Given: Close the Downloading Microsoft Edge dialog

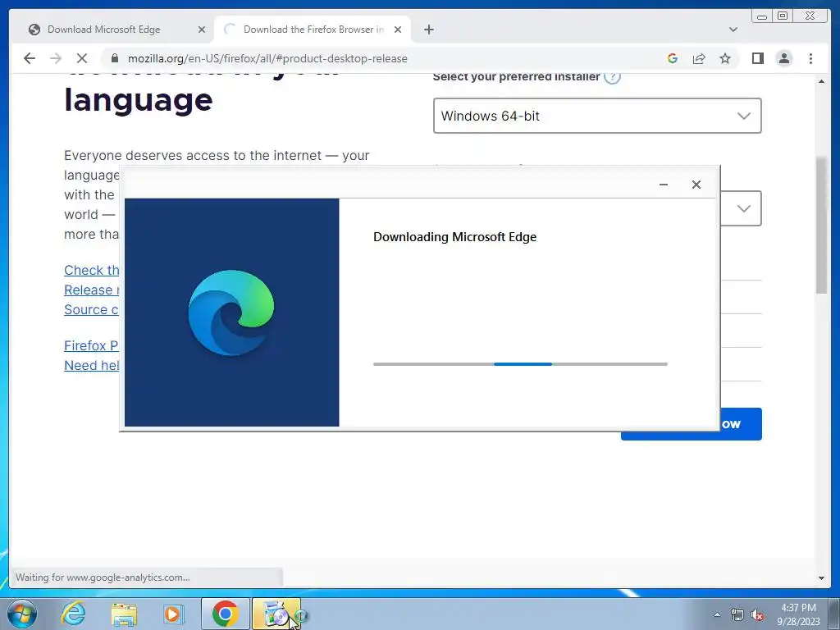Looking at the screenshot, I should (x=696, y=185).
